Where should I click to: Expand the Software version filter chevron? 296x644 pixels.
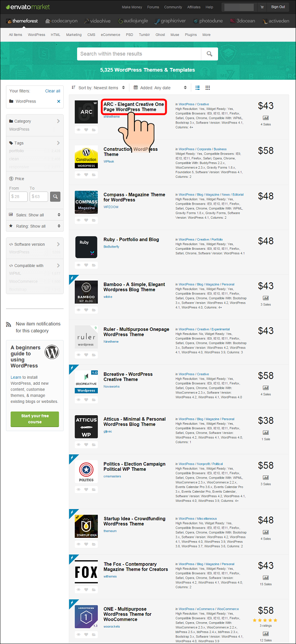(58, 244)
